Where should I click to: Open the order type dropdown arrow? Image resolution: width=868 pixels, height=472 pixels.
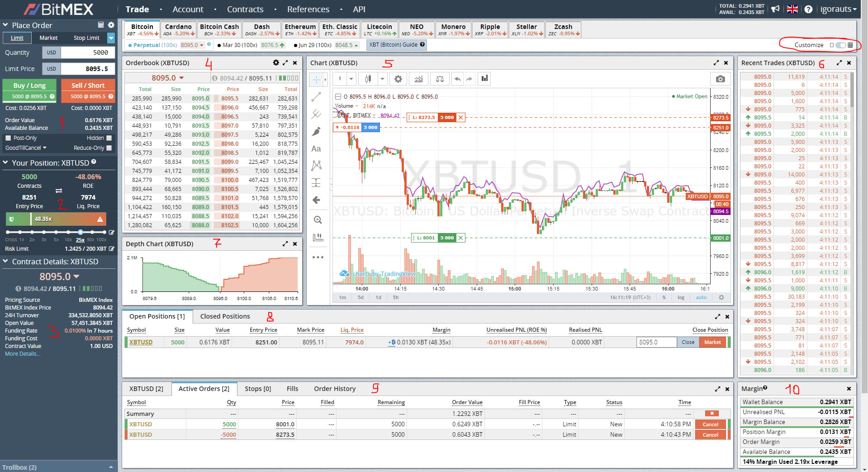coord(111,38)
